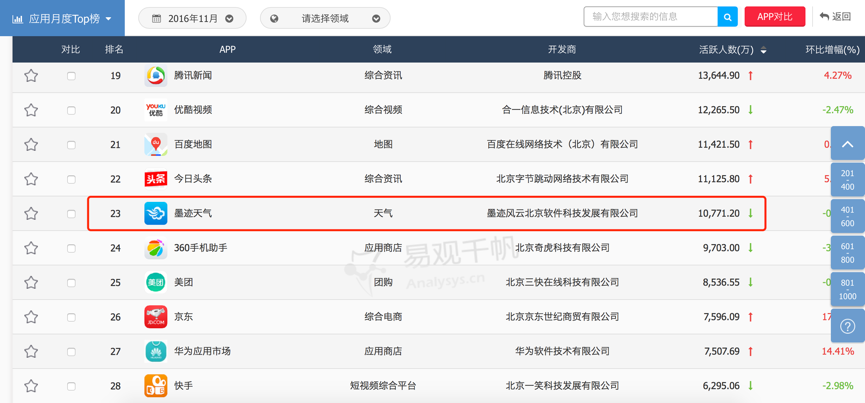Open 京东 app name link
865x403 pixels.
click(x=184, y=317)
